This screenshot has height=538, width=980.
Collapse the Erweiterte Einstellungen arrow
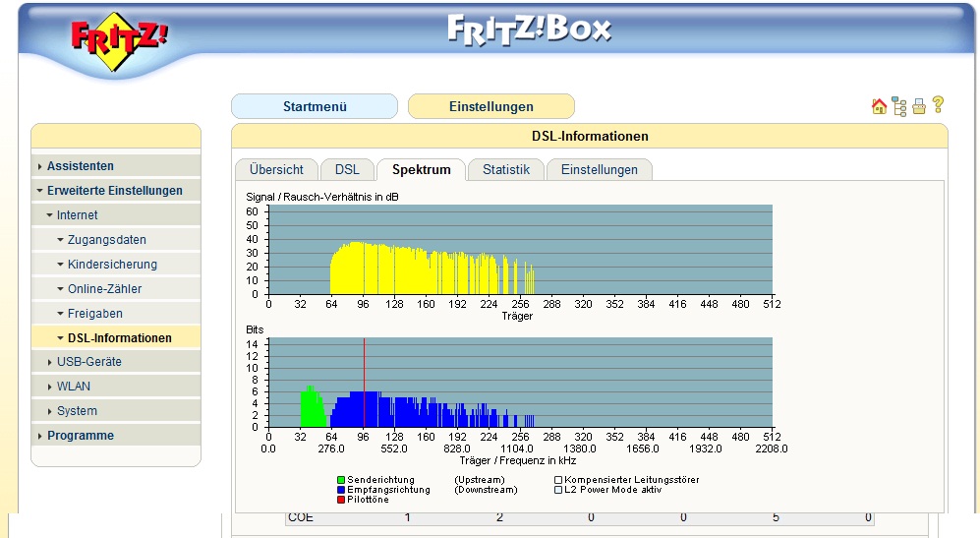pyautogui.click(x=39, y=191)
